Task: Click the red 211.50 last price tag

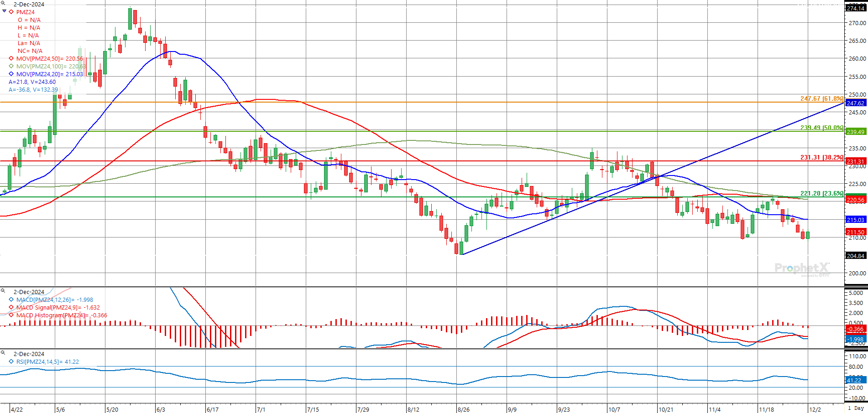Action: (x=856, y=232)
